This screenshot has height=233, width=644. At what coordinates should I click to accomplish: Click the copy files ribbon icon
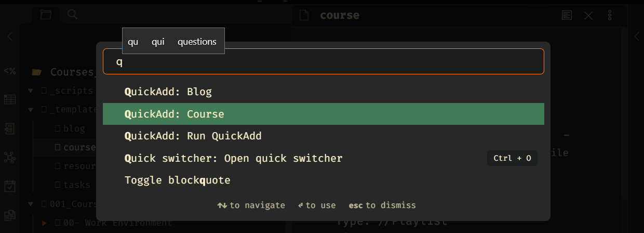10,214
